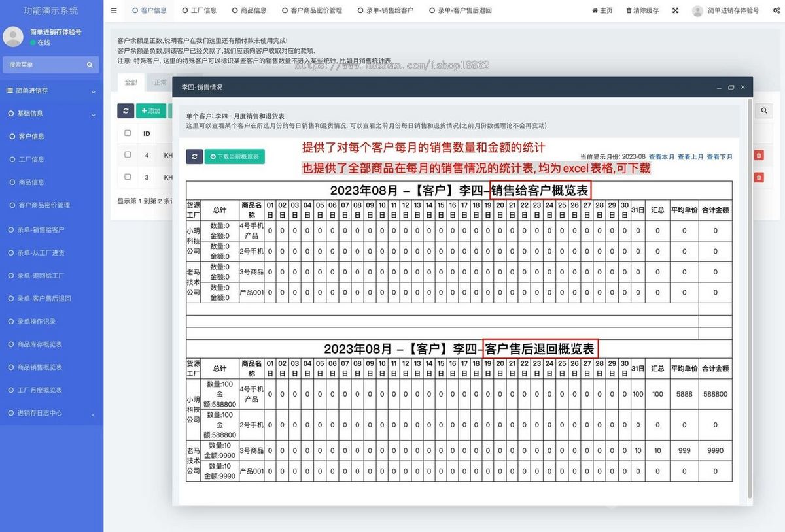Click the 下载当前概览表 download button
Screen dimensions: 785x532
pyautogui.click(x=234, y=156)
